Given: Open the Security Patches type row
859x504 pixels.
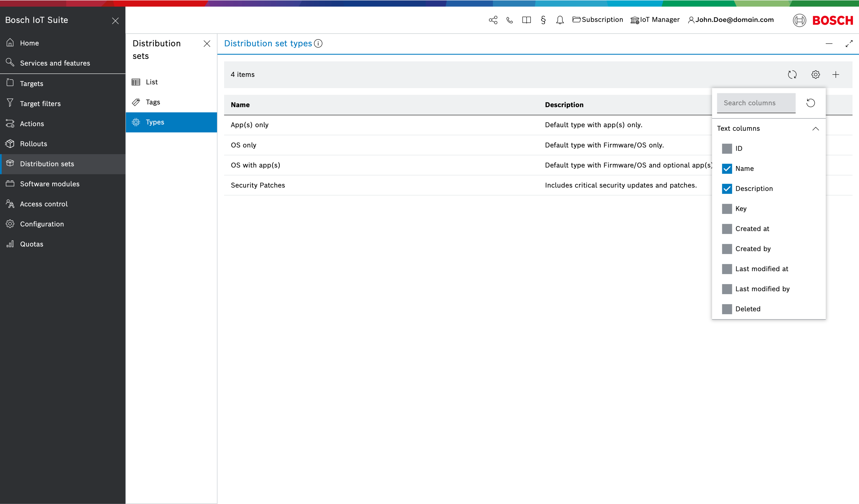Looking at the screenshot, I should pos(258,185).
